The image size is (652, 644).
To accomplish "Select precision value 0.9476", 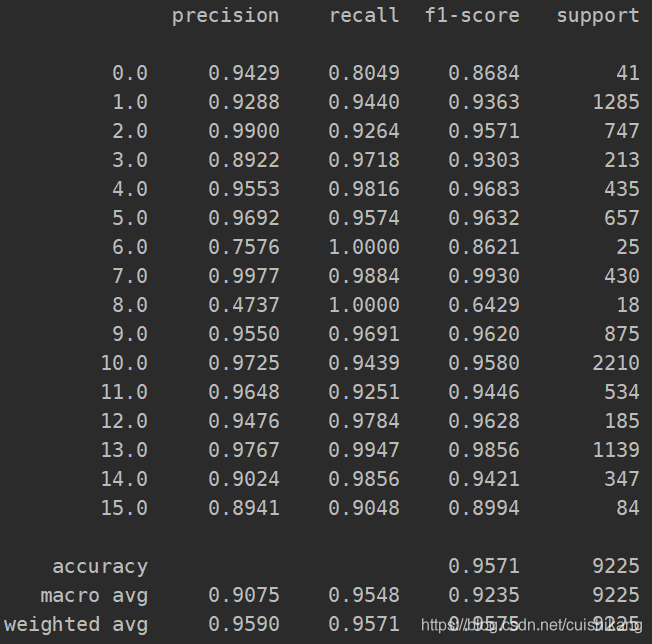I will click(x=244, y=421).
